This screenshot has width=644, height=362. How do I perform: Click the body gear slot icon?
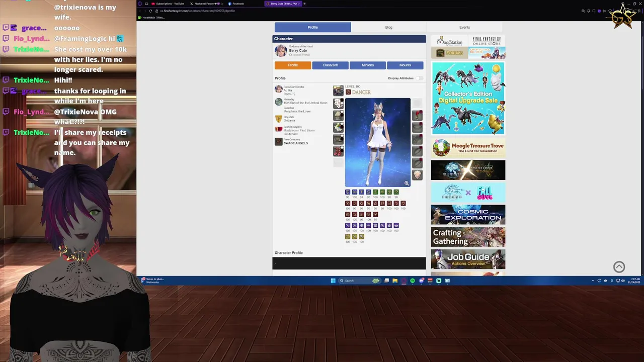[338, 115]
